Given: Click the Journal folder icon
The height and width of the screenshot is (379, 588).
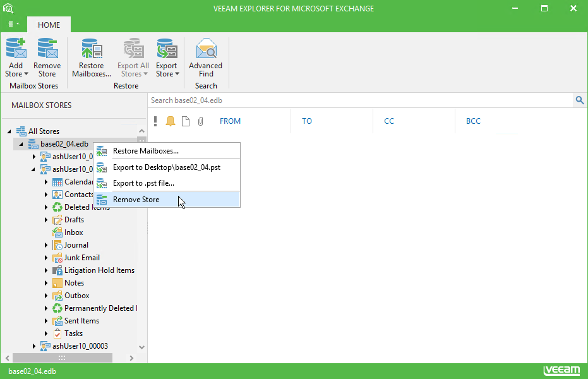Looking at the screenshot, I should pyautogui.click(x=57, y=245).
